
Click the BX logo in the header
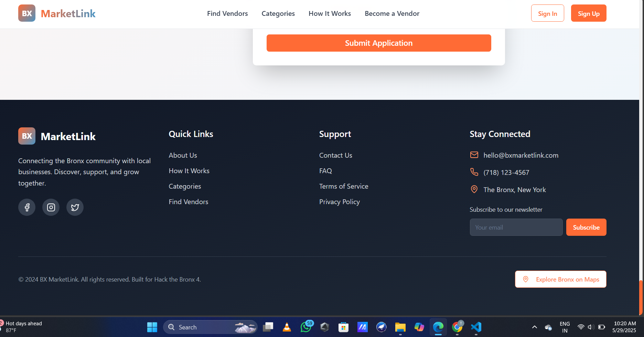click(26, 13)
